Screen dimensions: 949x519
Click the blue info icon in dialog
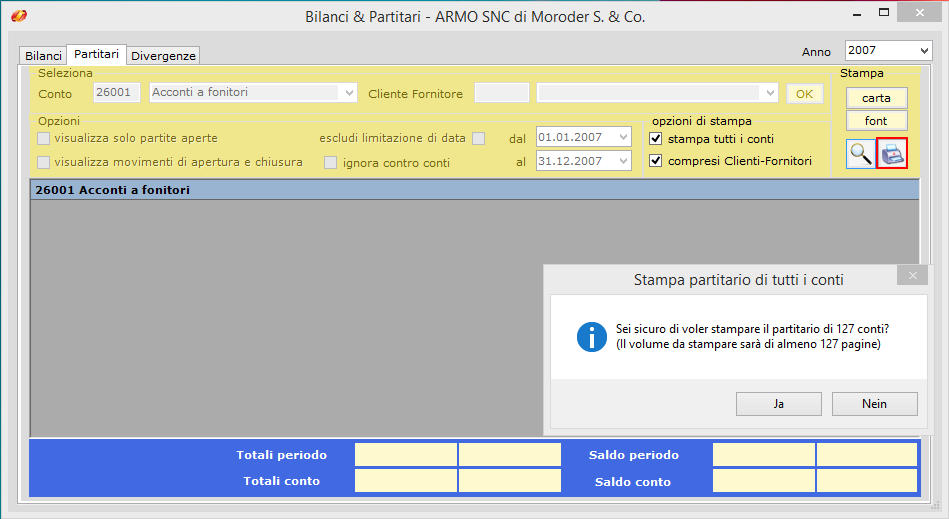[x=592, y=336]
